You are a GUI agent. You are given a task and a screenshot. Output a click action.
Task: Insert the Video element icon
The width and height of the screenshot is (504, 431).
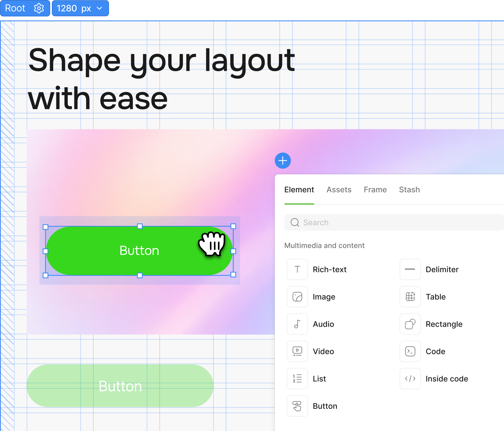[297, 351]
